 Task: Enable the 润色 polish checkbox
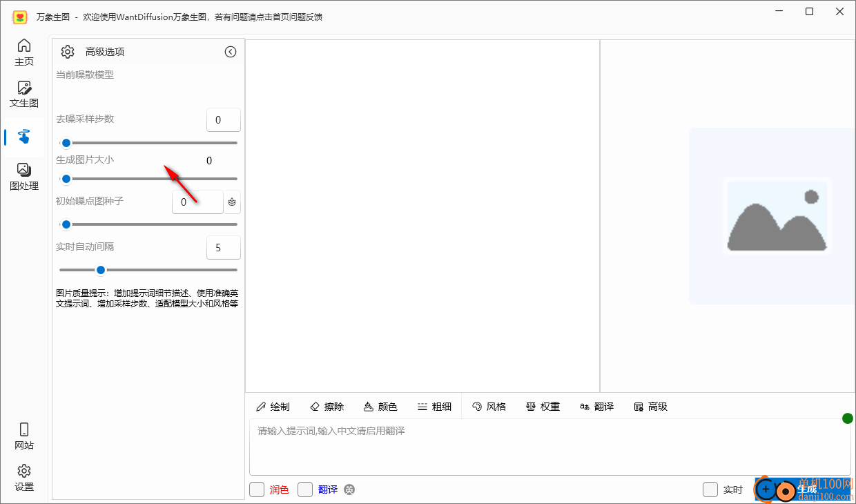pyautogui.click(x=257, y=490)
